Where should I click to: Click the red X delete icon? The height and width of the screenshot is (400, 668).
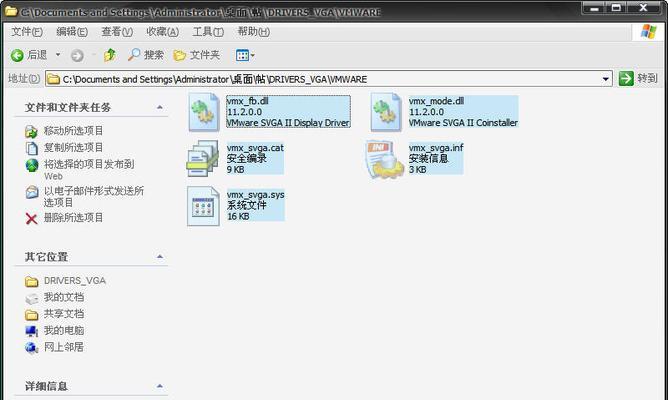32,219
